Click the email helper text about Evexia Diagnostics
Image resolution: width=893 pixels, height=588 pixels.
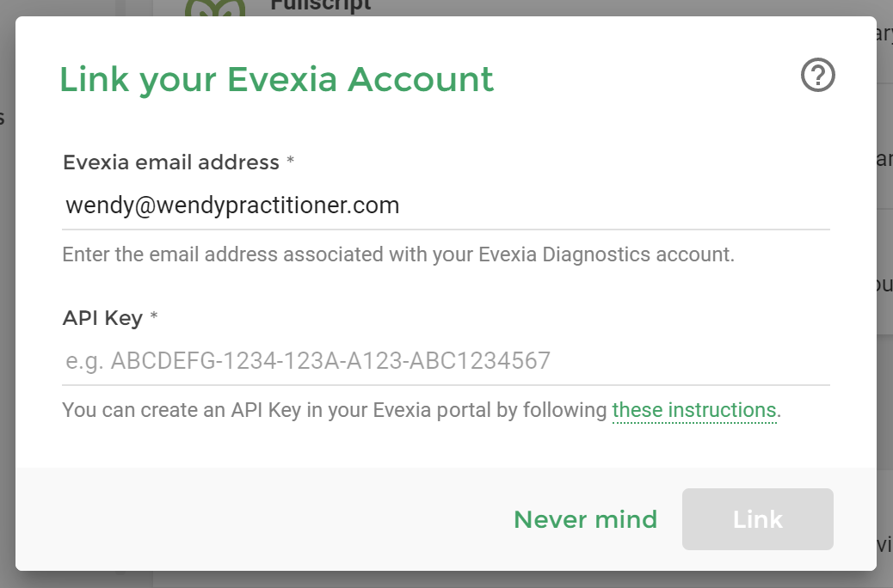pos(398,254)
